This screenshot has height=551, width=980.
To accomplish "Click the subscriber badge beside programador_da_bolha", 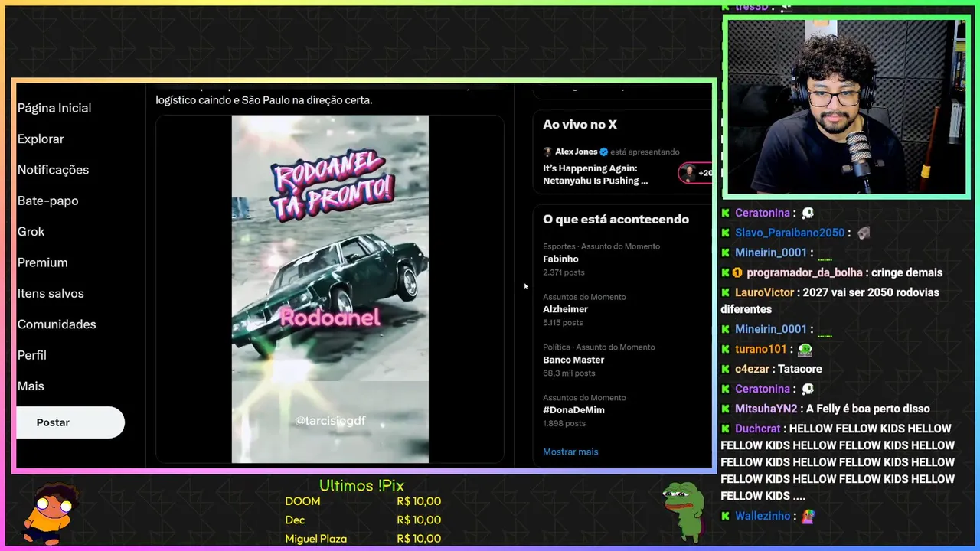I will (x=737, y=272).
